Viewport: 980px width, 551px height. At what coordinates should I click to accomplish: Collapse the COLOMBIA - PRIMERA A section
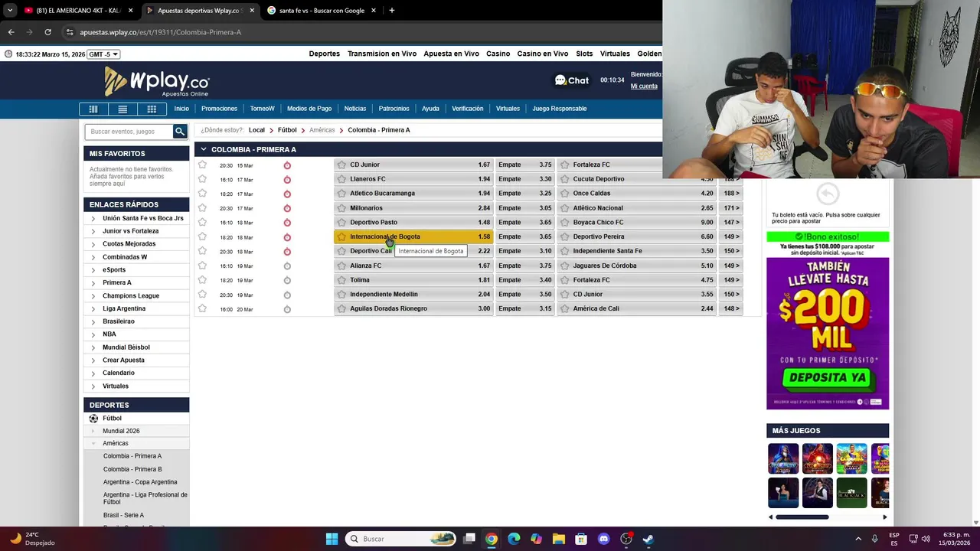204,149
